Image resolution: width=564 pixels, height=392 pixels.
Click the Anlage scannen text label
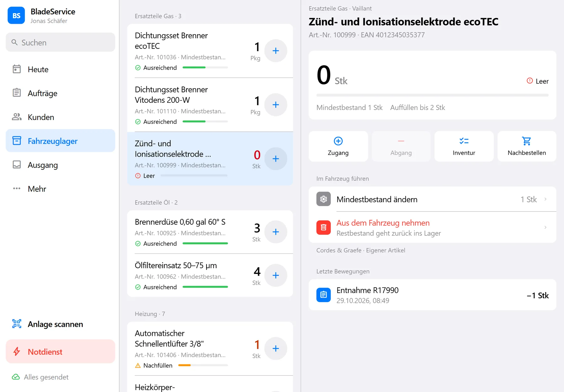coord(55,324)
